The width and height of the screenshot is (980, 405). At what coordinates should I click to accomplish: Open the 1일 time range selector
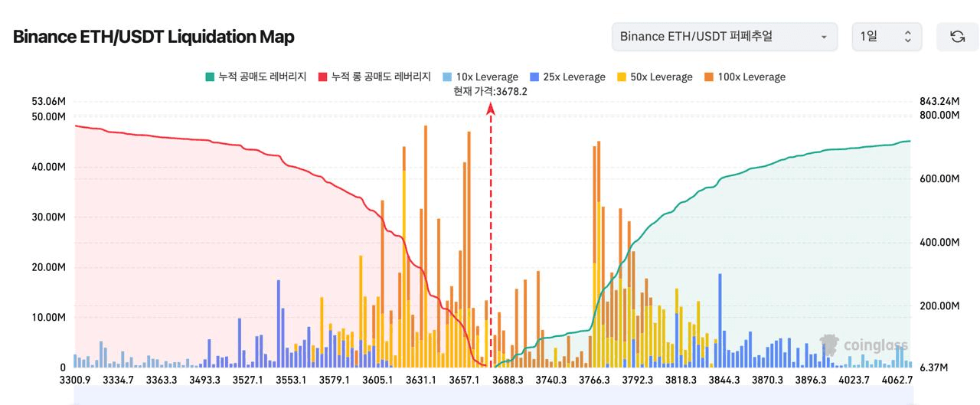coord(887,37)
